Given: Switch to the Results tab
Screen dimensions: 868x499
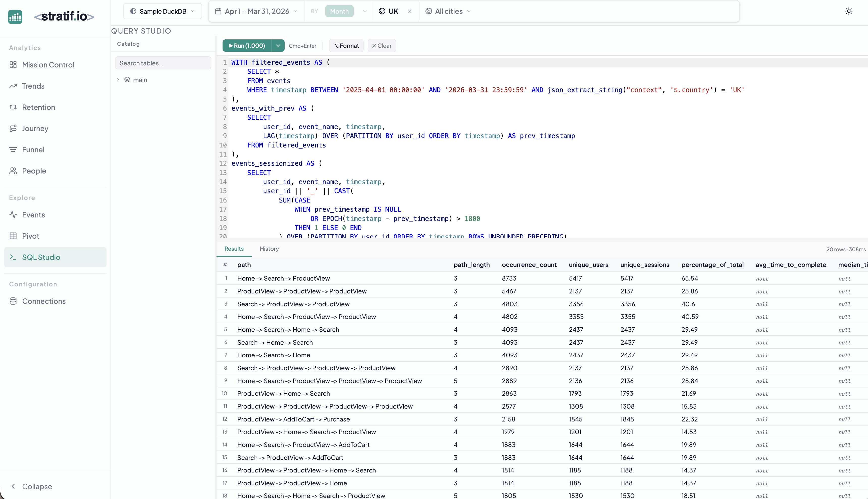Looking at the screenshot, I should pyautogui.click(x=234, y=249).
